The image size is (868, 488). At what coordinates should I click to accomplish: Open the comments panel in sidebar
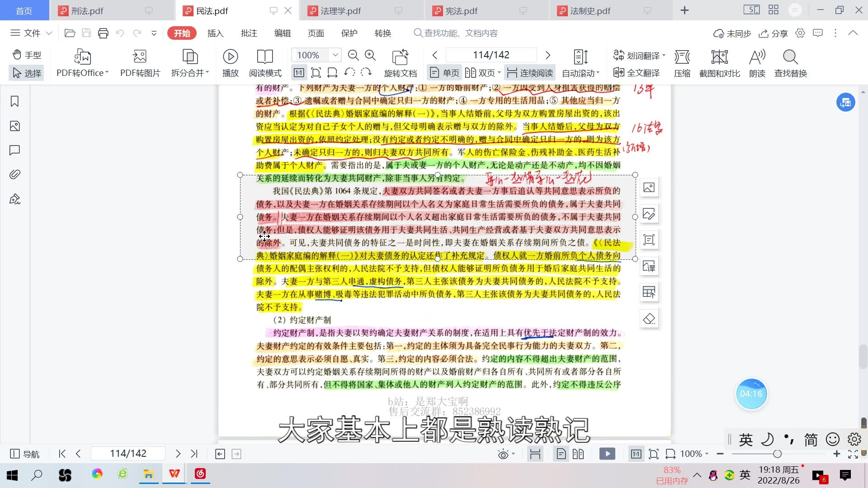(14, 150)
